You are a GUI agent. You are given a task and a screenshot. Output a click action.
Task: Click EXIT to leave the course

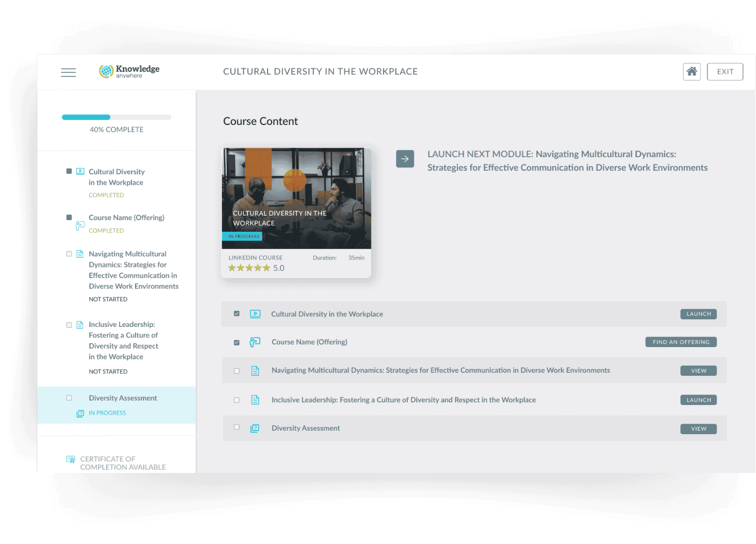coord(725,71)
